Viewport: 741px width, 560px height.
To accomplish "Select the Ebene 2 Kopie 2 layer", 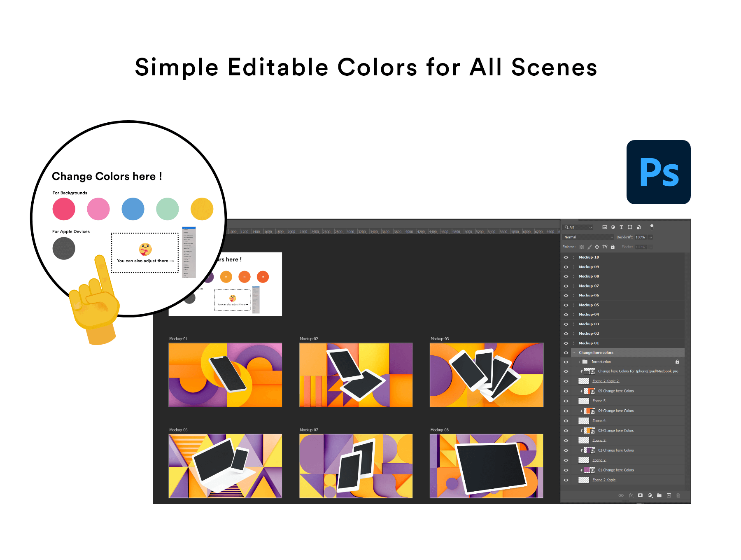I will (628, 381).
